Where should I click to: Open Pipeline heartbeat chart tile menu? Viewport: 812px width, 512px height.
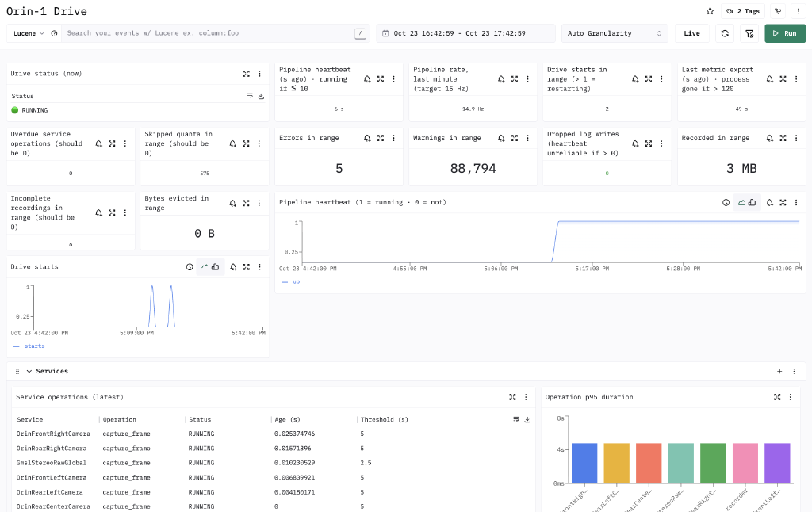click(x=796, y=202)
